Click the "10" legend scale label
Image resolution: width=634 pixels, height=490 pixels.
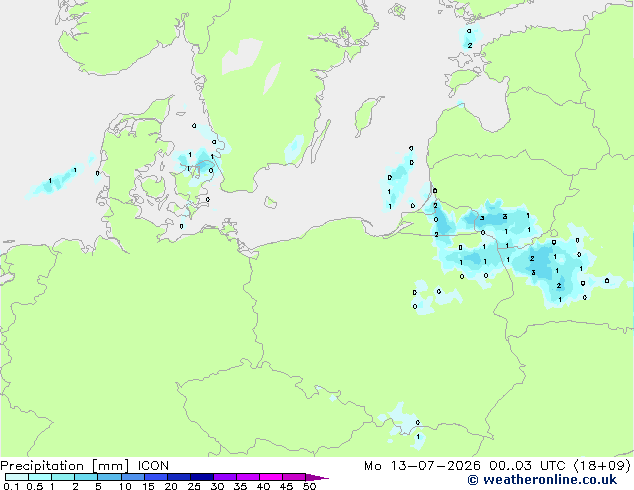point(125,486)
